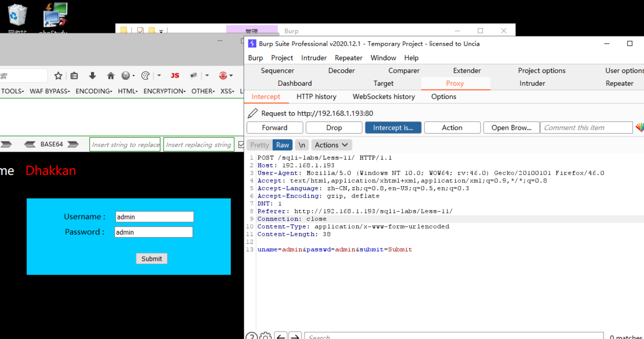The height and width of the screenshot is (339, 644).
Task: Click the Insert string to replace field
Action: coord(125,145)
